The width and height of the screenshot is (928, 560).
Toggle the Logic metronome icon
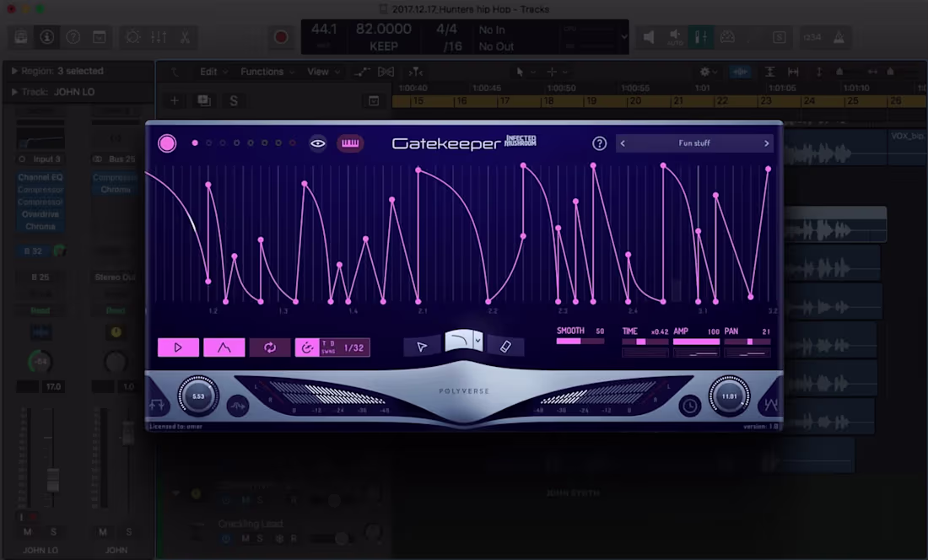tap(839, 37)
